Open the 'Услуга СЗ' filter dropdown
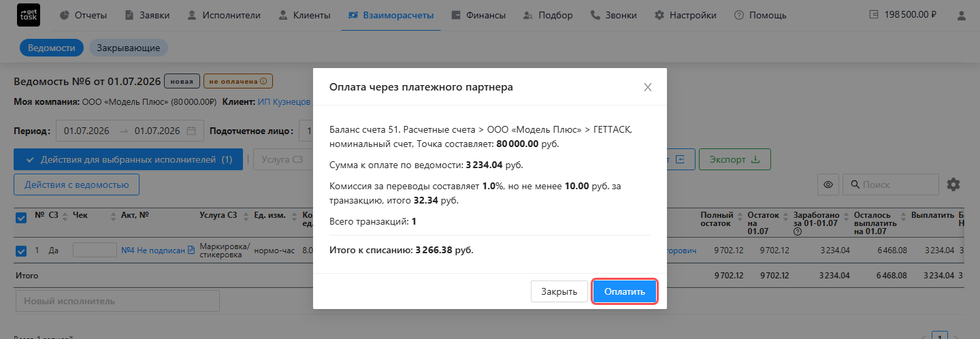 (282, 159)
